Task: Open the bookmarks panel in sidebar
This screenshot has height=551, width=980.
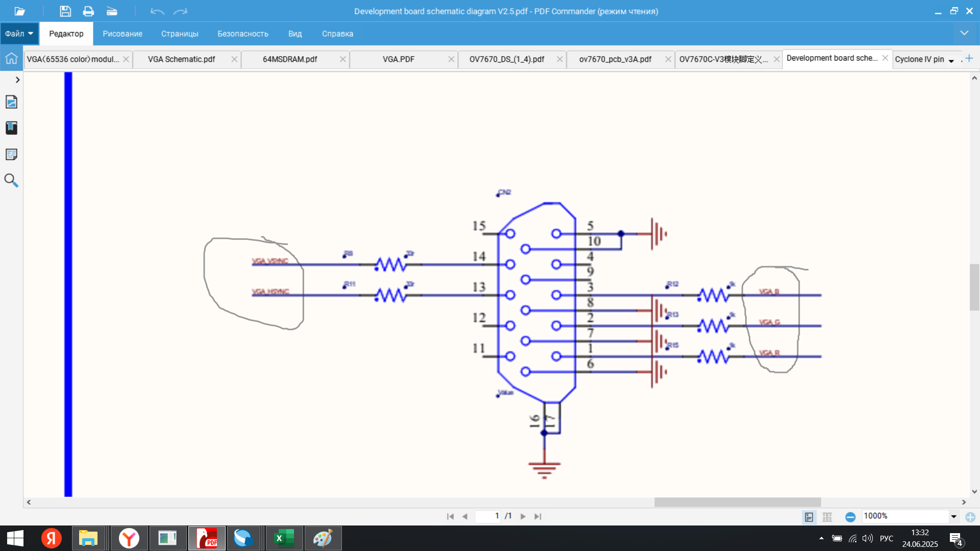Action: pyautogui.click(x=11, y=128)
